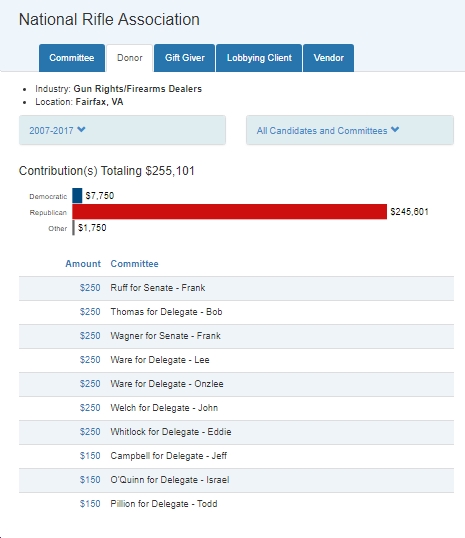Click $150 amount for Pillion for Delegate
The image size is (465, 538).
pos(90,504)
